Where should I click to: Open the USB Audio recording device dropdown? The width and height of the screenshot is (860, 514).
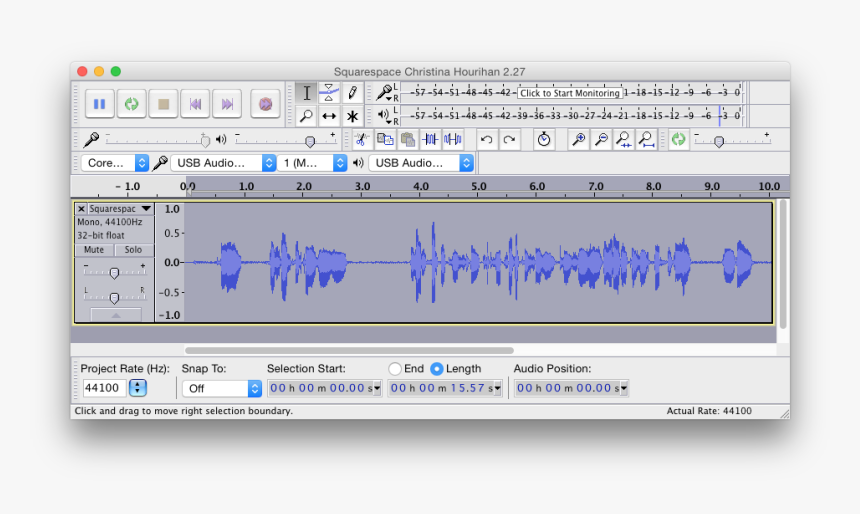point(223,163)
